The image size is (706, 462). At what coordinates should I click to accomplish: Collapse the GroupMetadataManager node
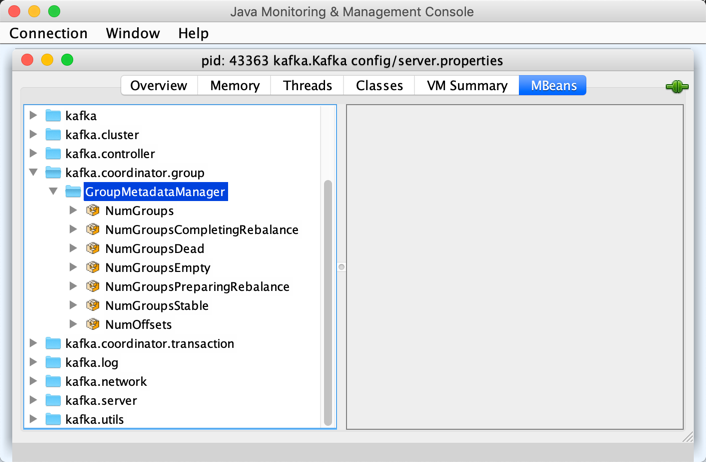pos(54,192)
